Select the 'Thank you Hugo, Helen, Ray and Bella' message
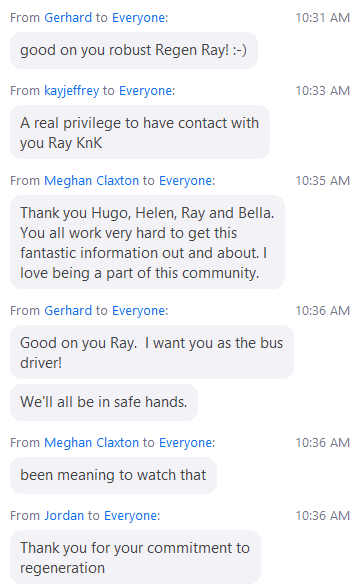Image resolution: width=360 pixels, height=585 pixels. pos(147,242)
